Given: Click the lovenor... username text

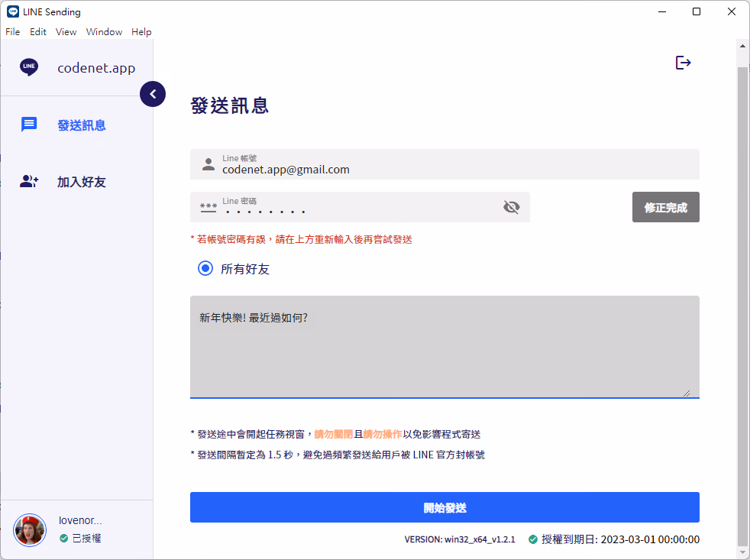Looking at the screenshot, I should 80,520.
